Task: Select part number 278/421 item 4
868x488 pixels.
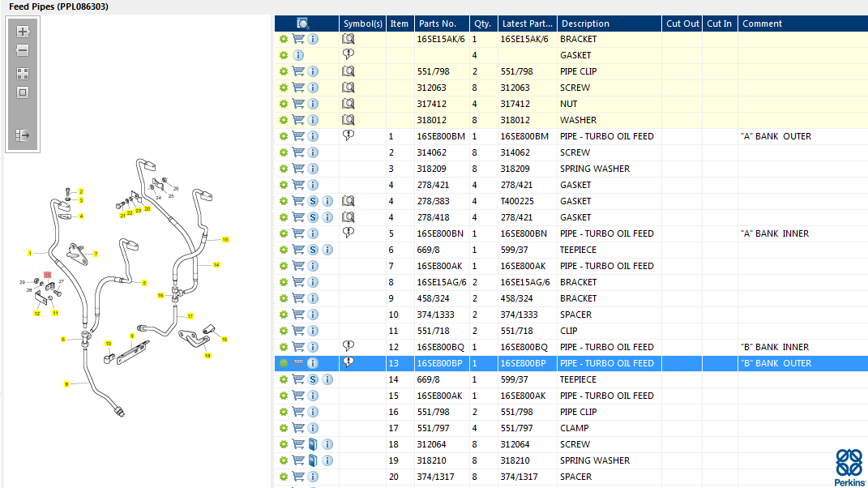Action: coord(433,185)
